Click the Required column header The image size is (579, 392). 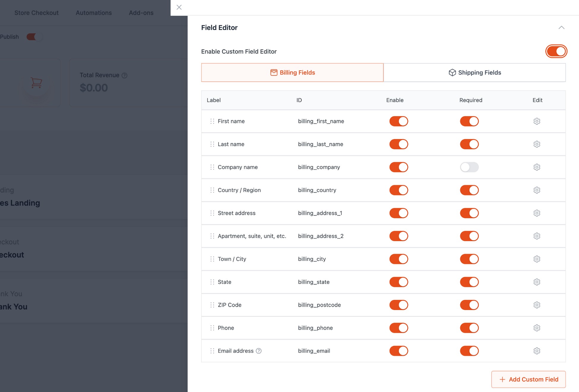click(x=471, y=100)
